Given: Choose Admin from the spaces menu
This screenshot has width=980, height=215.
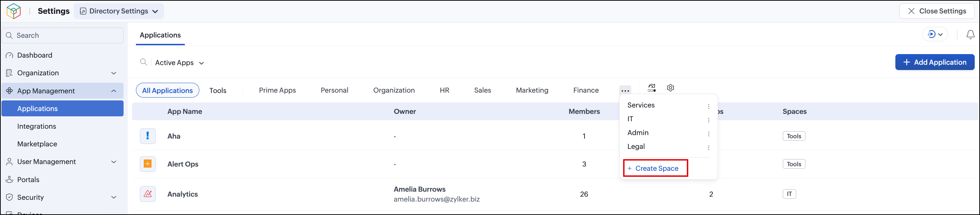Looking at the screenshot, I should click(x=638, y=133).
